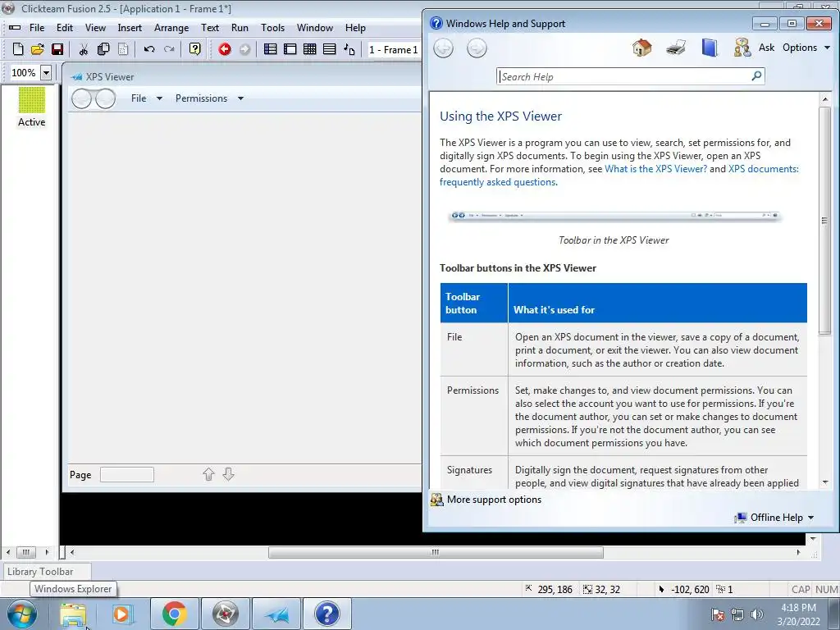Open XPS Viewer File dropdown
840x630 pixels.
146,98
